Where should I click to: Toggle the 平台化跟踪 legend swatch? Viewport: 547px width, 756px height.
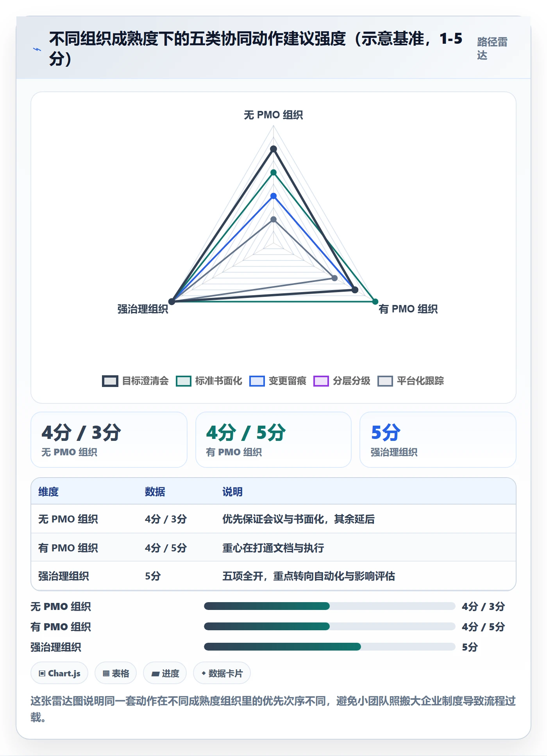coord(385,381)
